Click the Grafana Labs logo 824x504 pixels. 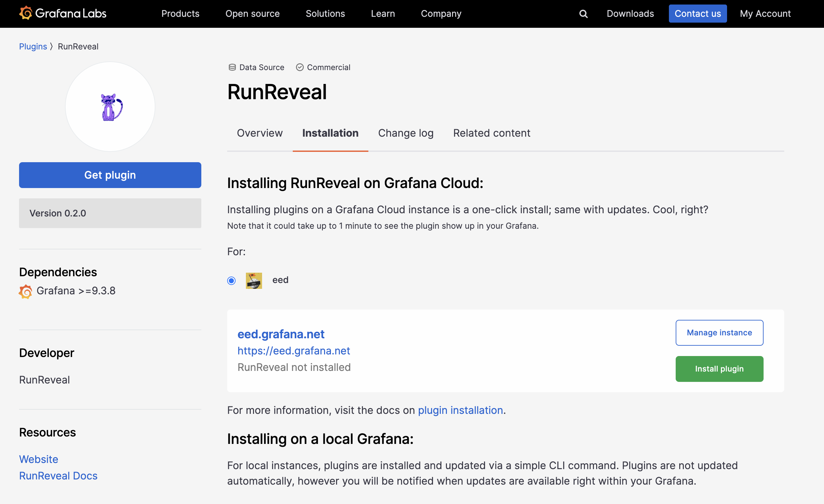click(63, 13)
